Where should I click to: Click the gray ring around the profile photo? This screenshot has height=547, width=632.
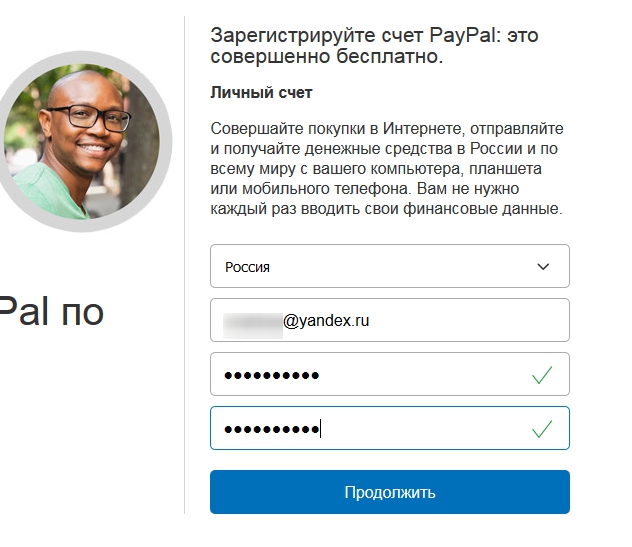point(82,57)
